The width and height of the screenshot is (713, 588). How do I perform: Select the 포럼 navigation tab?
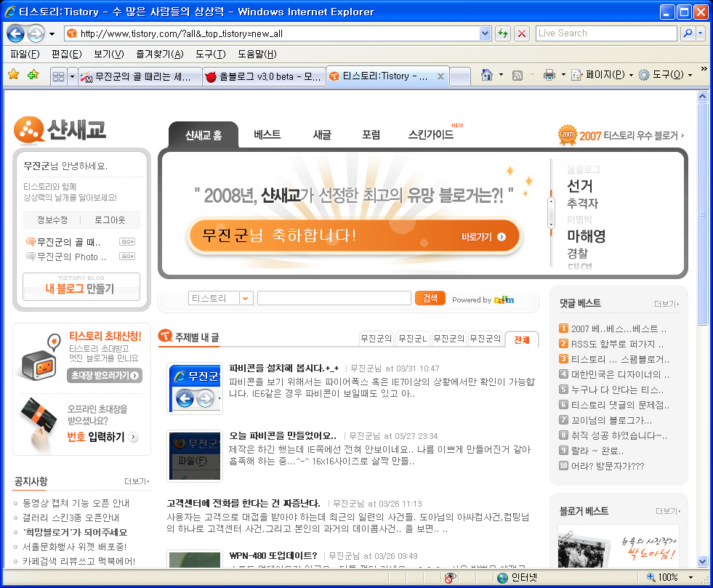(x=371, y=134)
